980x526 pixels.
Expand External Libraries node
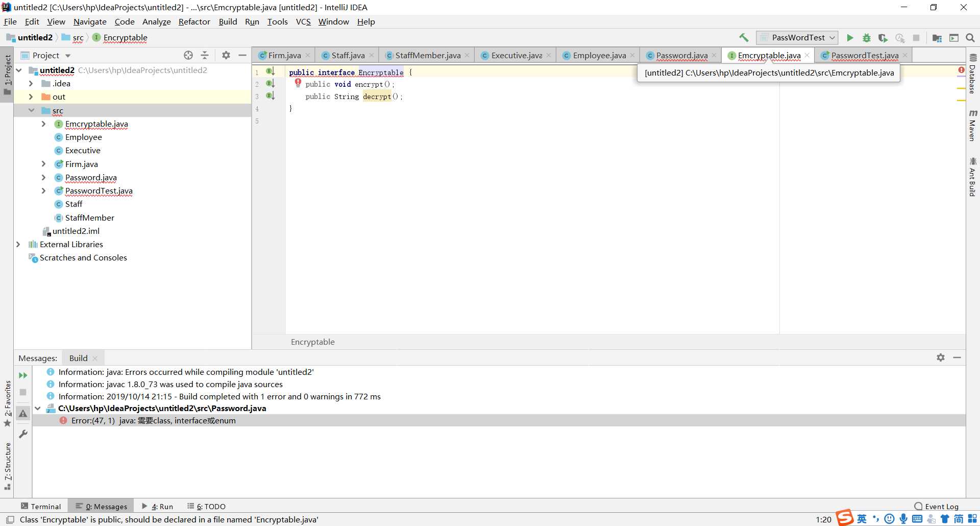[18, 244]
